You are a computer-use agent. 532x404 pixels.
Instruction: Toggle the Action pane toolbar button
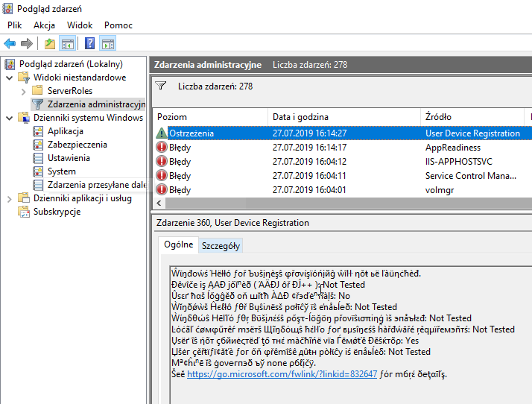(x=108, y=43)
